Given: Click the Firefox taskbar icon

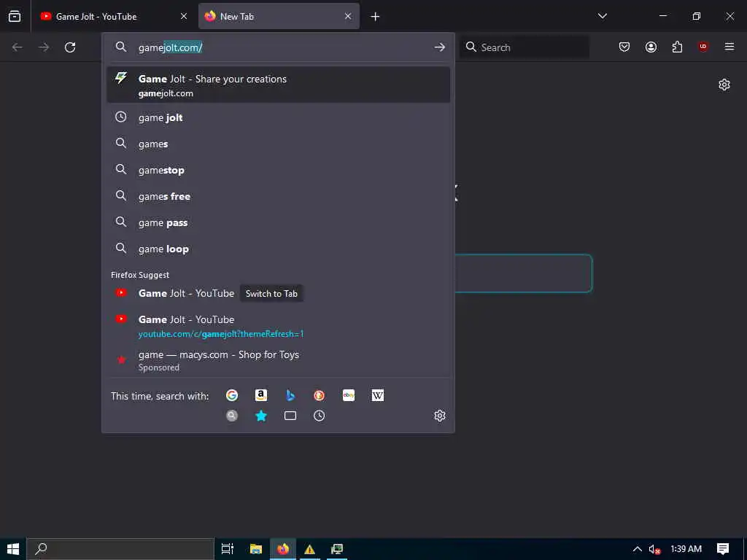Looking at the screenshot, I should [283, 549].
